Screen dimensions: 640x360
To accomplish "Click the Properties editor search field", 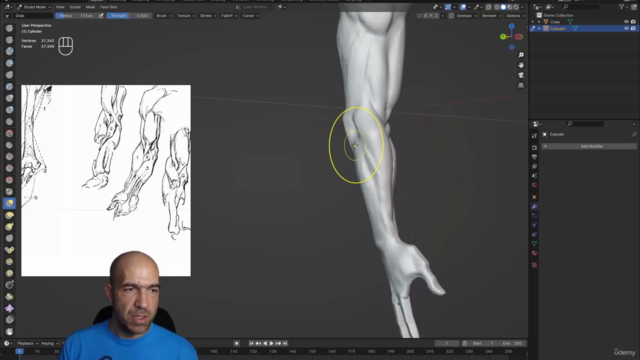I will click(x=586, y=124).
